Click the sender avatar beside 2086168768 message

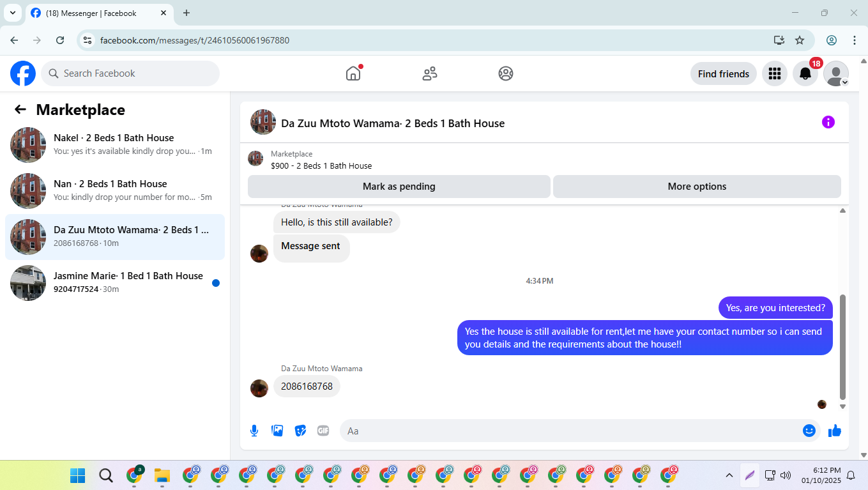(x=259, y=388)
